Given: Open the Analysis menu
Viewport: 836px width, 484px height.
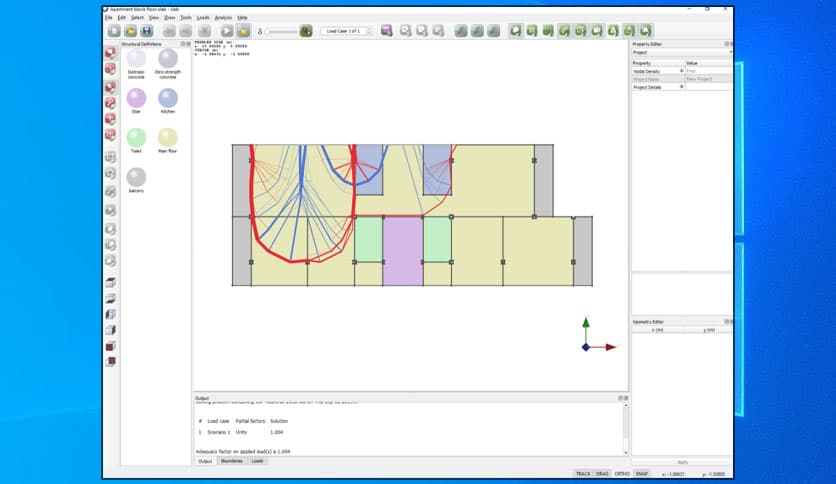Looking at the screenshot, I should [223, 17].
